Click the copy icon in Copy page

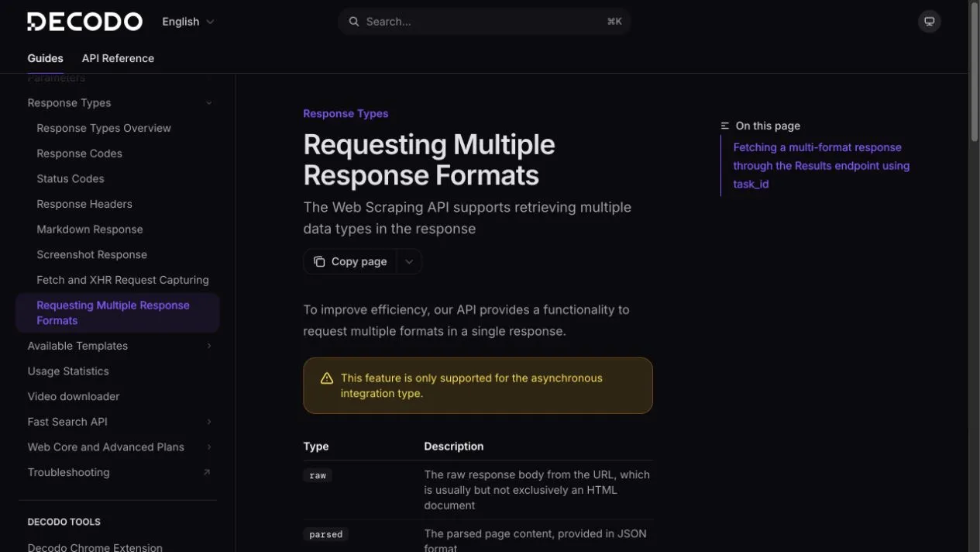319,262
